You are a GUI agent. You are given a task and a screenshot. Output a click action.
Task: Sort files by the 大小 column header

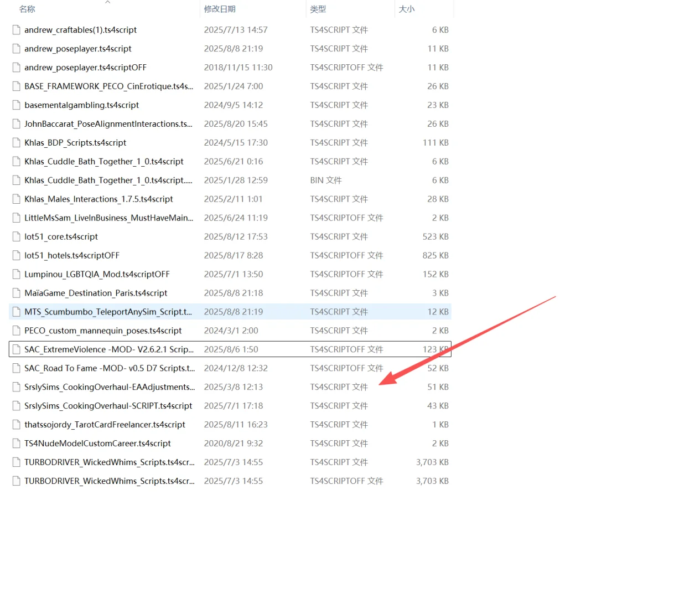[407, 9]
